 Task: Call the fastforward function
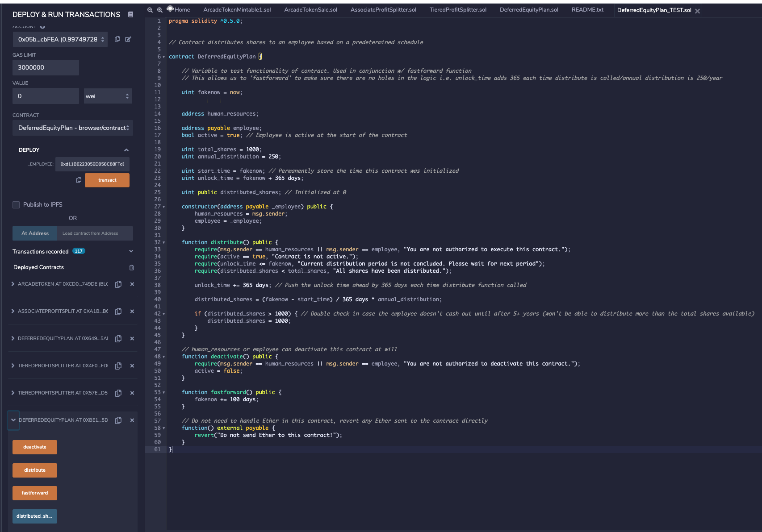click(35, 493)
